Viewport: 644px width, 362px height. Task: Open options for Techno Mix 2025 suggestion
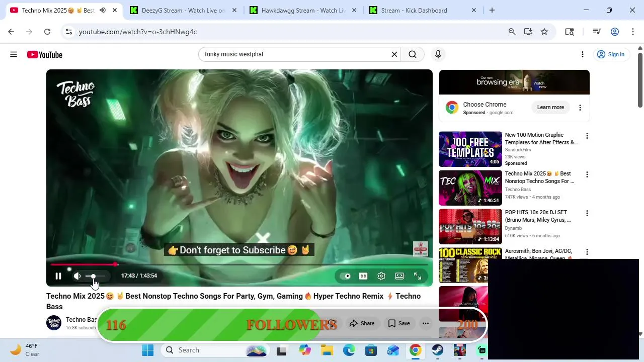587,174
